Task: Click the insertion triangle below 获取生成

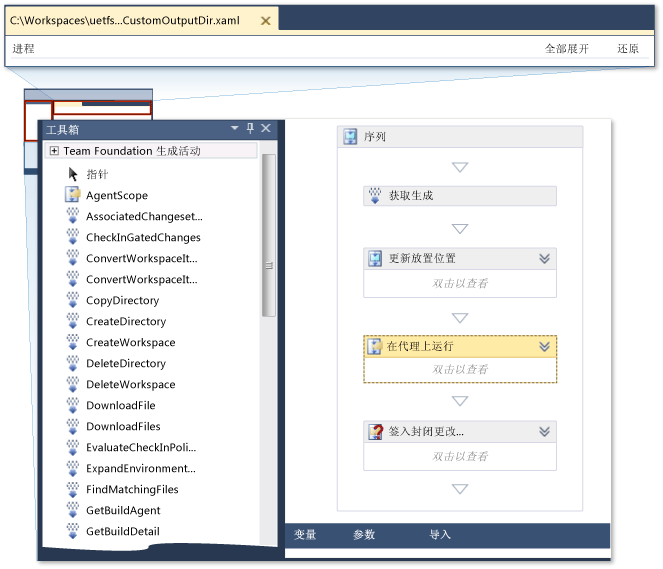Action: click(x=460, y=229)
